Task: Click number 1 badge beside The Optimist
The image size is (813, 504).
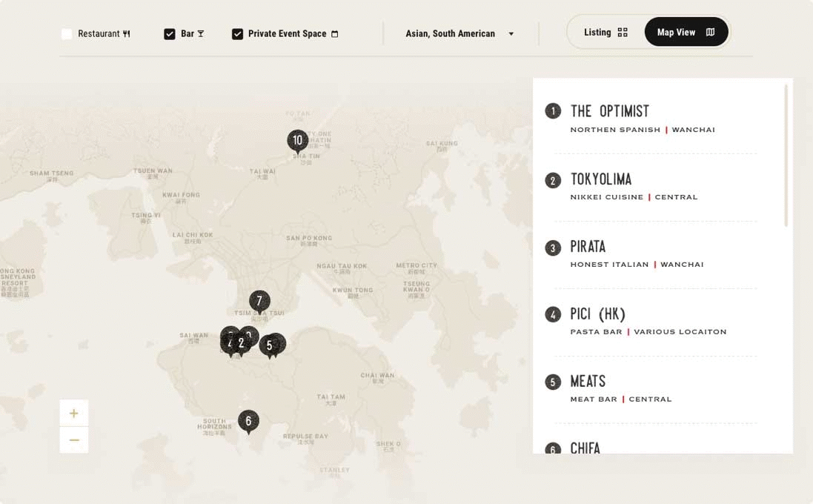Action: 553,111
